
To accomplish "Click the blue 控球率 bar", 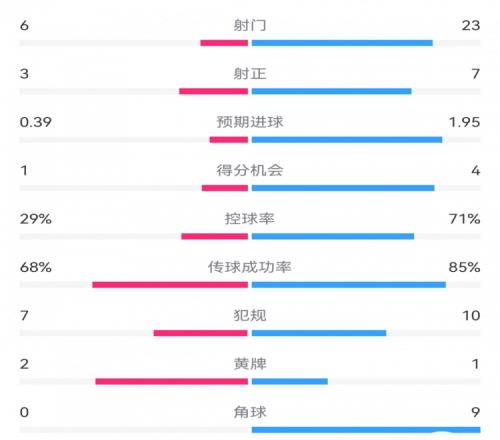I will (333, 236).
